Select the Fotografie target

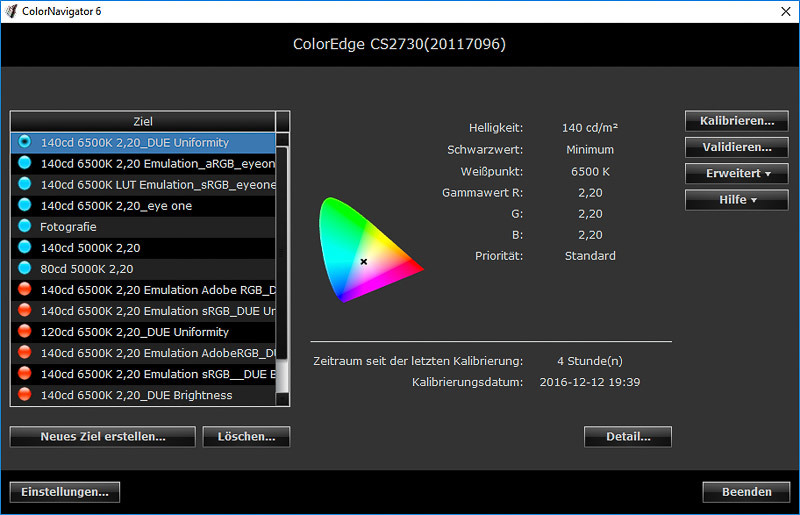143,227
